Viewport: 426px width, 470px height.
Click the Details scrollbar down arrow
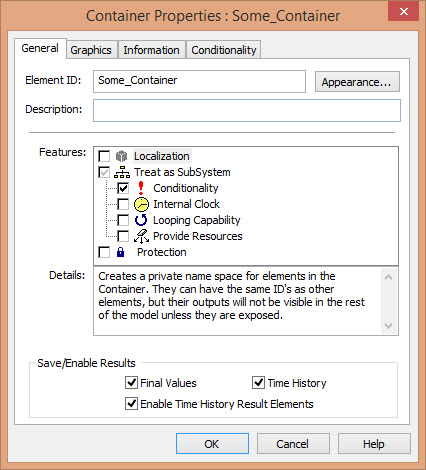coord(389,325)
